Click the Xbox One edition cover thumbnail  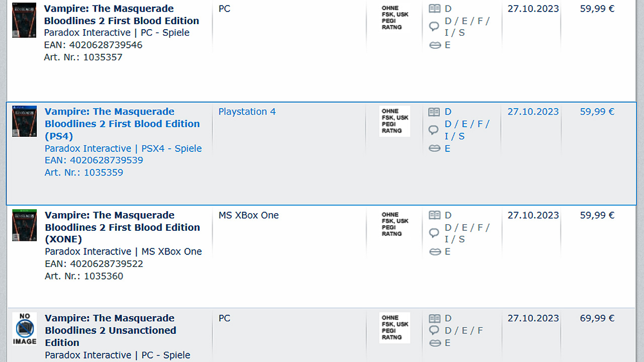point(24,225)
